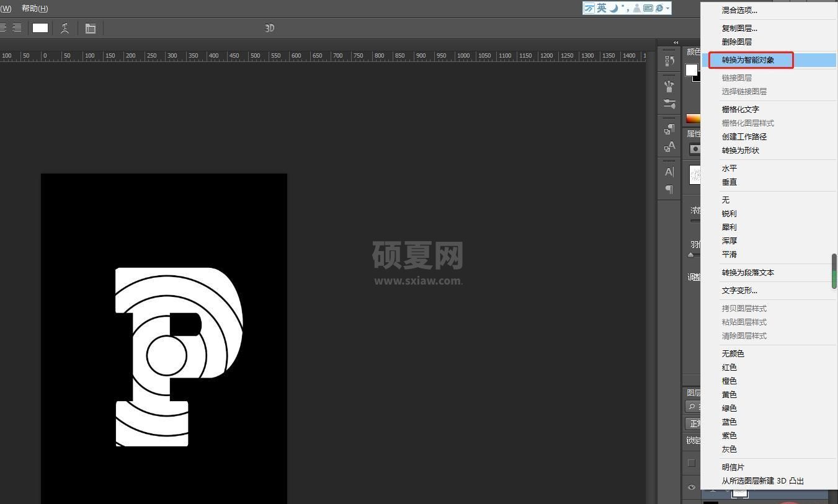Select 栅格化文字 menu entry
This screenshot has width=838, height=504.
click(740, 109)
